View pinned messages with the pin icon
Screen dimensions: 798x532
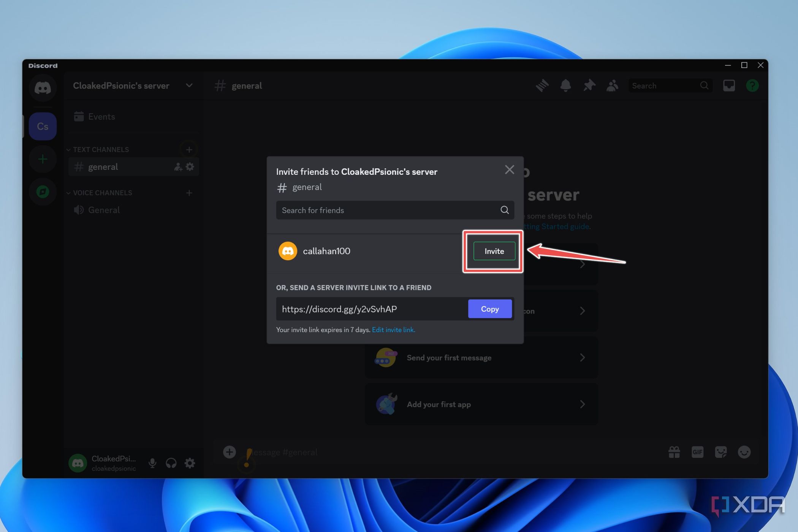coord(589,85)
